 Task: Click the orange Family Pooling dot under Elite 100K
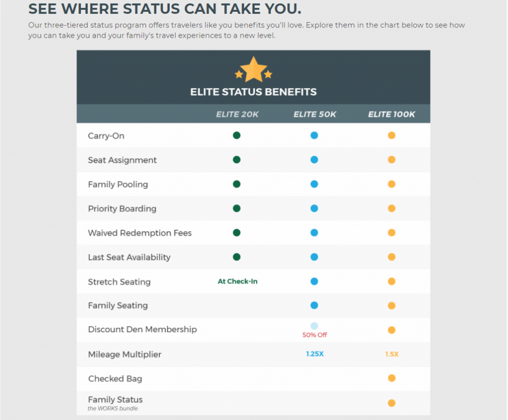[x=392, y=184]
